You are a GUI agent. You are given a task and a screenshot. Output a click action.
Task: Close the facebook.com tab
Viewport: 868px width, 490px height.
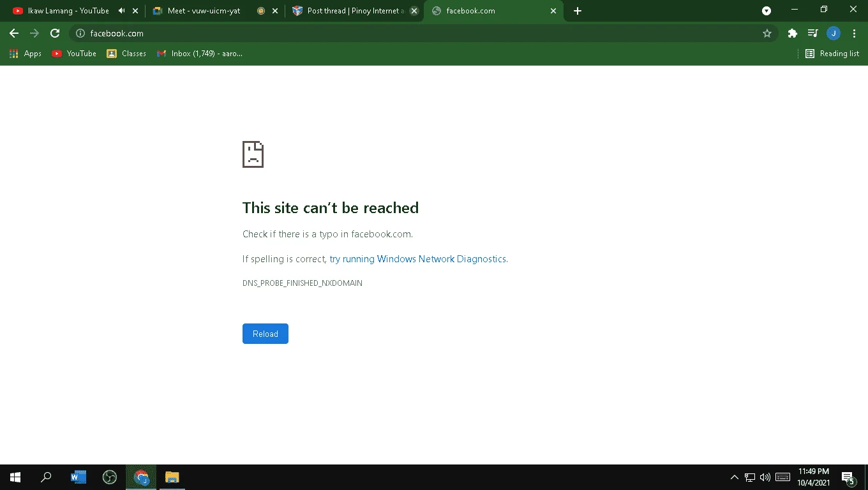(553, 11)
